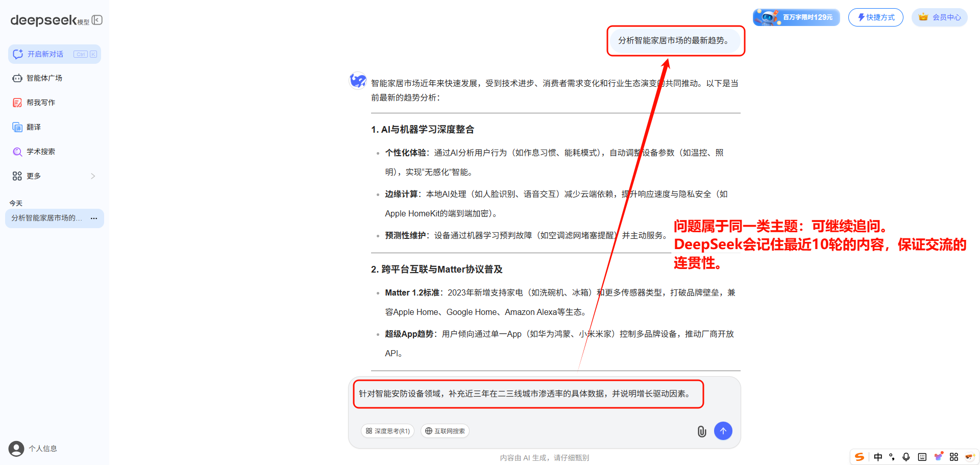980x465 pixels.
Task: Click the 更多 grid icon
Action: click(x=17, y=176)
